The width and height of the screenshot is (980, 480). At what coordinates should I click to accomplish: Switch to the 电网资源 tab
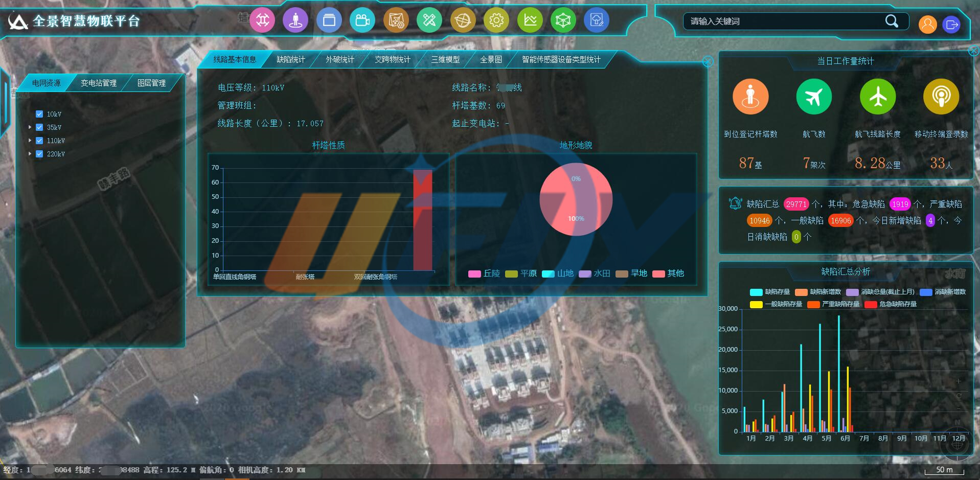(x=46, y=83)
